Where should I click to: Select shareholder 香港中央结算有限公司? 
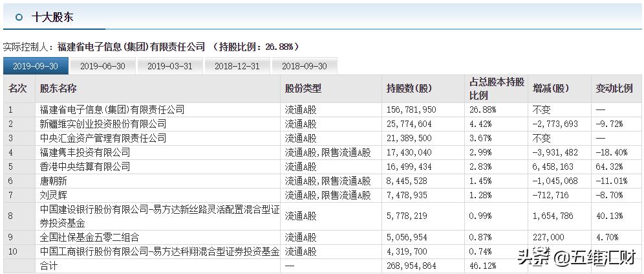point(85,166)
